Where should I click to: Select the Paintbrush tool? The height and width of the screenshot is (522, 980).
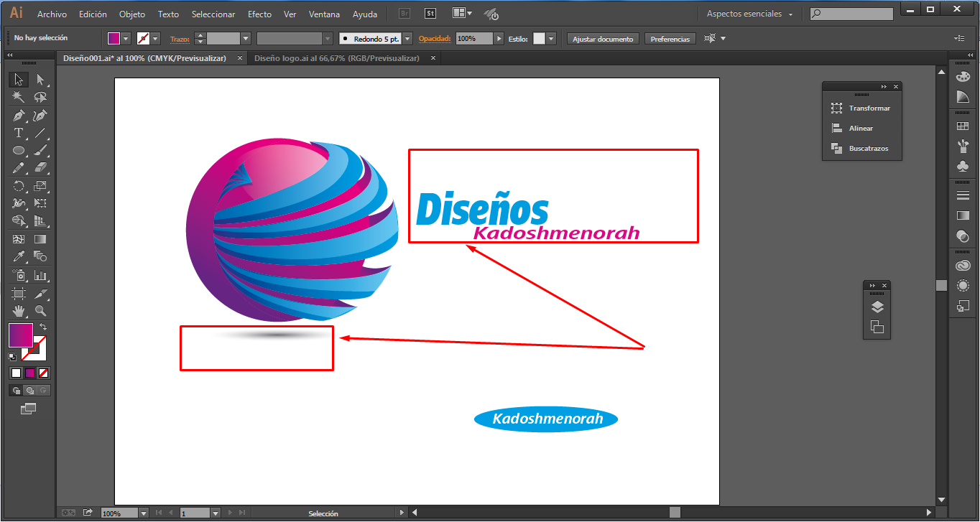[40, 151]
